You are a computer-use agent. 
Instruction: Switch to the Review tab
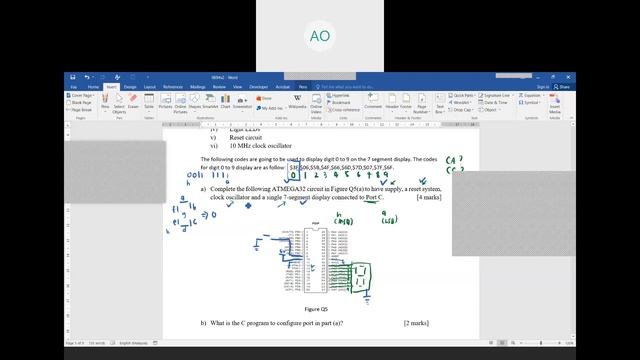pyautogui.click(x=219, y=87)
